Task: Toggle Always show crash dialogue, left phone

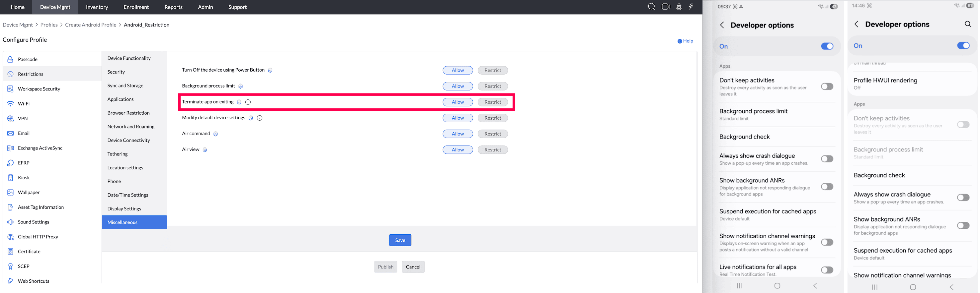Action: (x=827, y=159)
